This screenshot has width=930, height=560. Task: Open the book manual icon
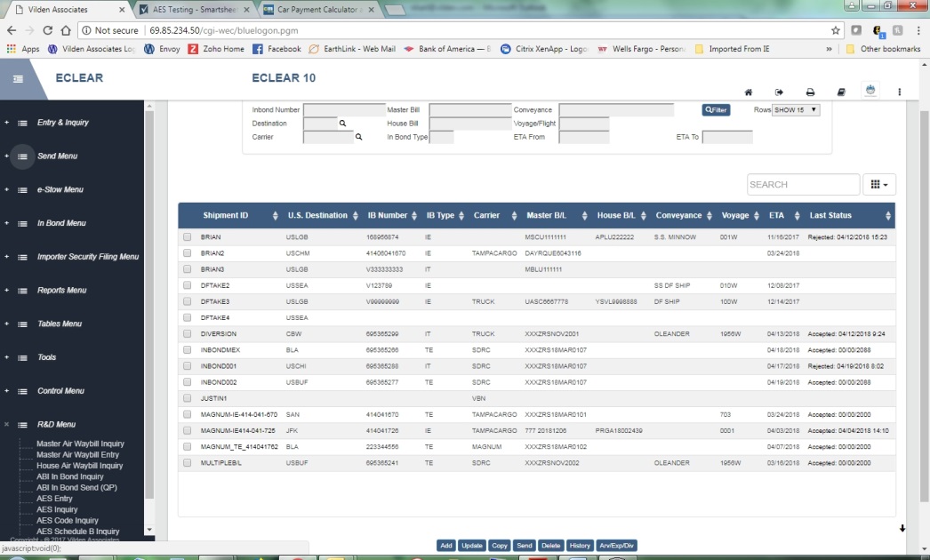point(841,92)
